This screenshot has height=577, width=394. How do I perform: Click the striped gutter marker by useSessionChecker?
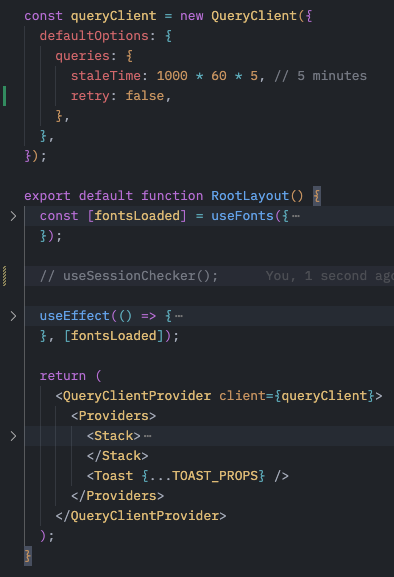coord(4,276)
